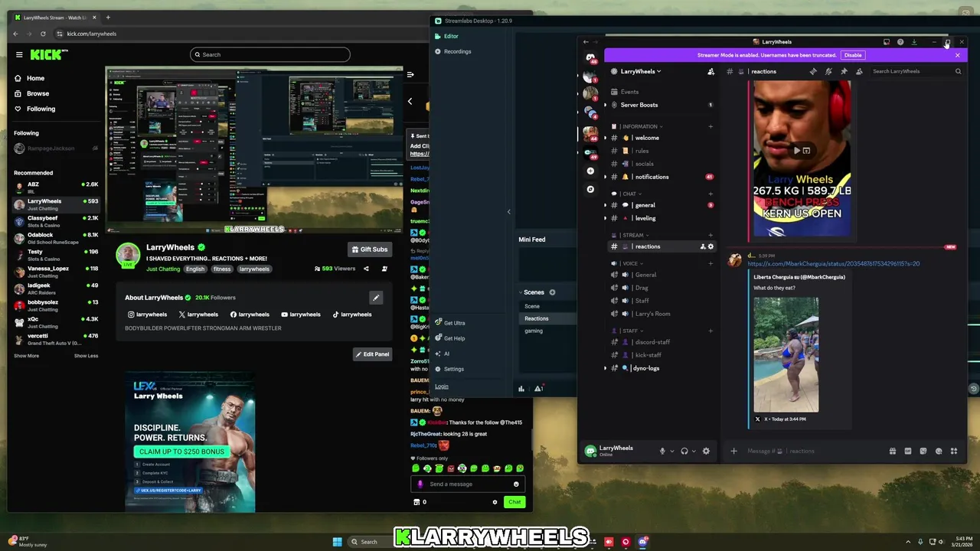
Task: Click Get Ultra in Streamlabs sidebar
Action: (x=450, y=323)
